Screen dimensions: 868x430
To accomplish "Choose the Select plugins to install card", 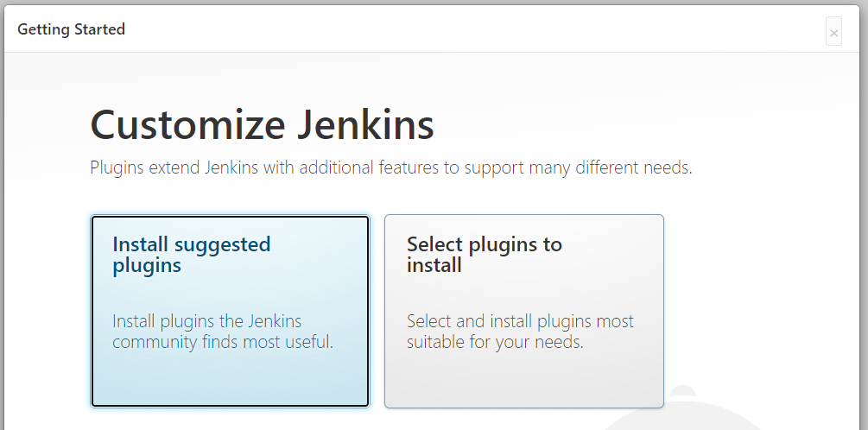I will pyautogui.click(x=523, y=311).
